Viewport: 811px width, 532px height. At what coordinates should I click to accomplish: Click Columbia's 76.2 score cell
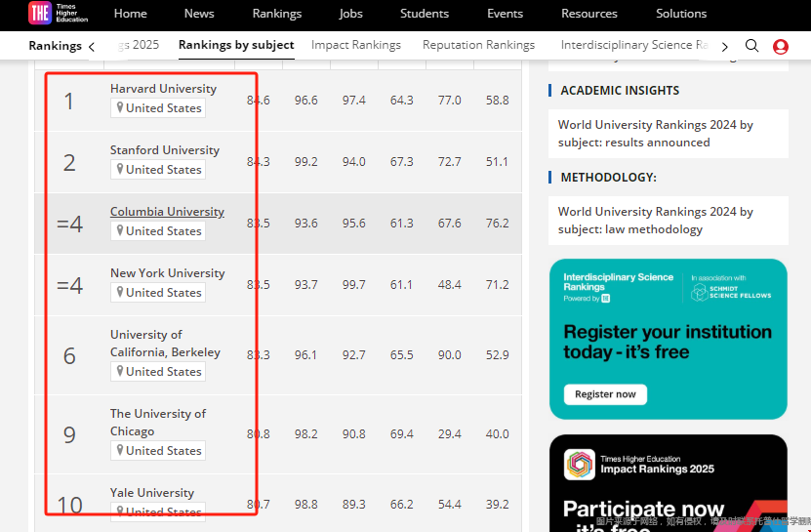[x=497, y=223]
